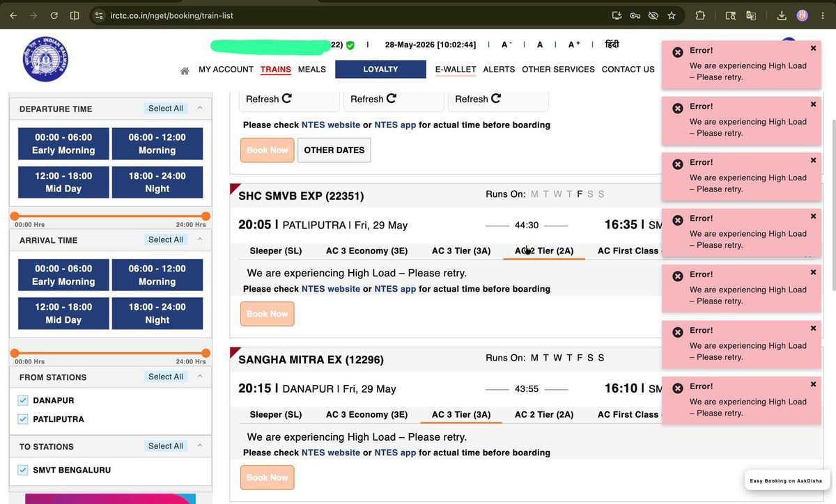Viewport: 836px width, 504px height.
Task: Bookmark this page with the star icon
Action: coord(672,15)
